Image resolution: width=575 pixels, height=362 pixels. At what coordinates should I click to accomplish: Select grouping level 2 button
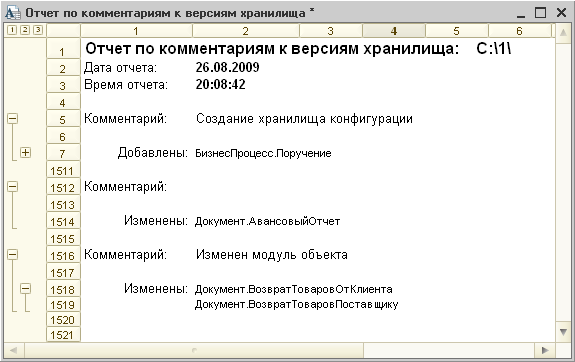point(25,30)
